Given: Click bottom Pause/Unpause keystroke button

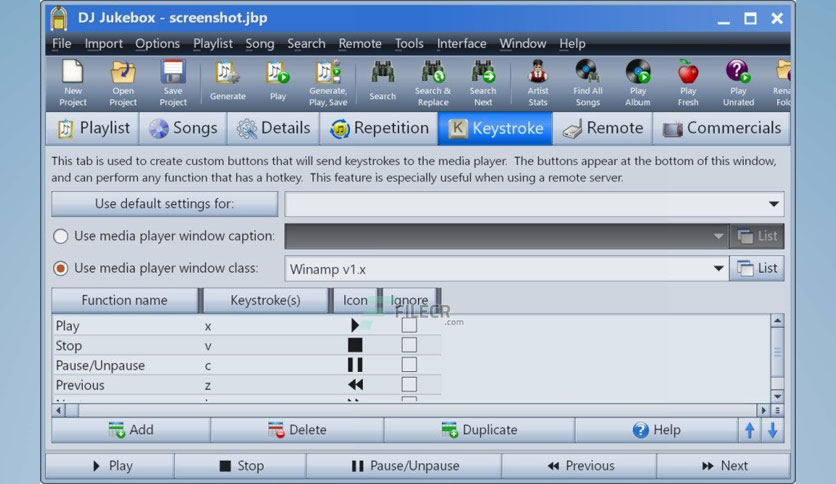Looking at the screenshot, I should [404, 466].
